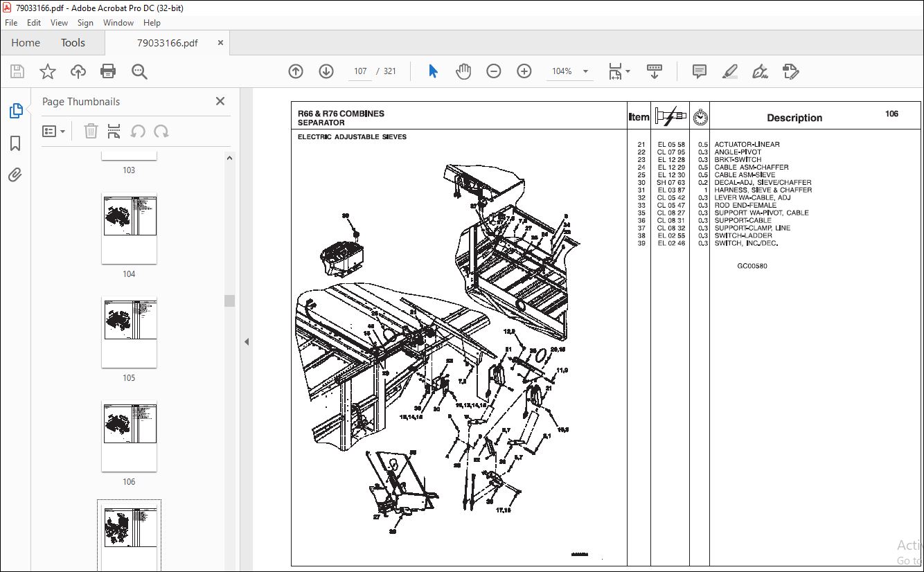Click the GC00580 reference text

[752, 266]
